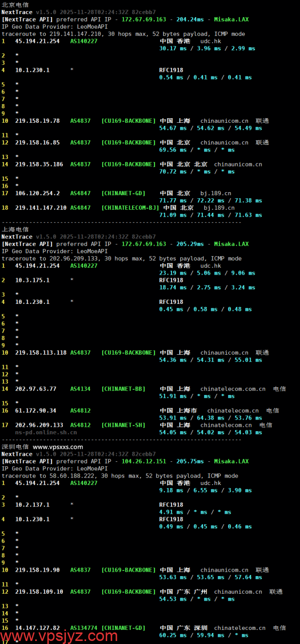Select the preferred API IP 104.26.12.151
The width and height of the screenshot is (300, 644).
point(144,461)
